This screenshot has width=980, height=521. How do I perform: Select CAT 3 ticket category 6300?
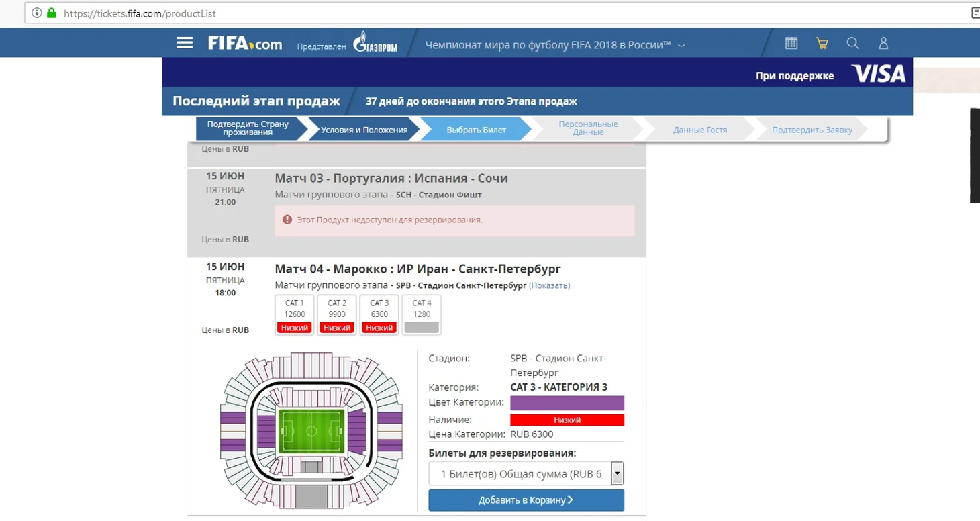coord(379,315)
